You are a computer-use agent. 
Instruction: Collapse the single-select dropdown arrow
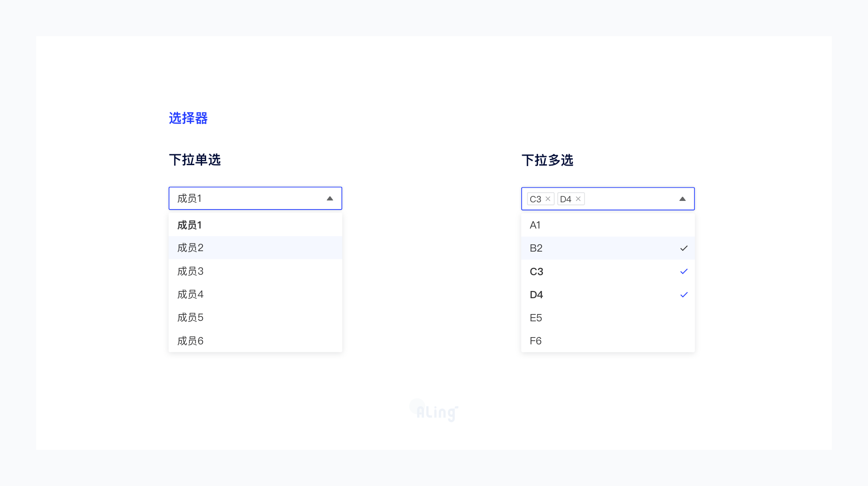tap(330, 199)
